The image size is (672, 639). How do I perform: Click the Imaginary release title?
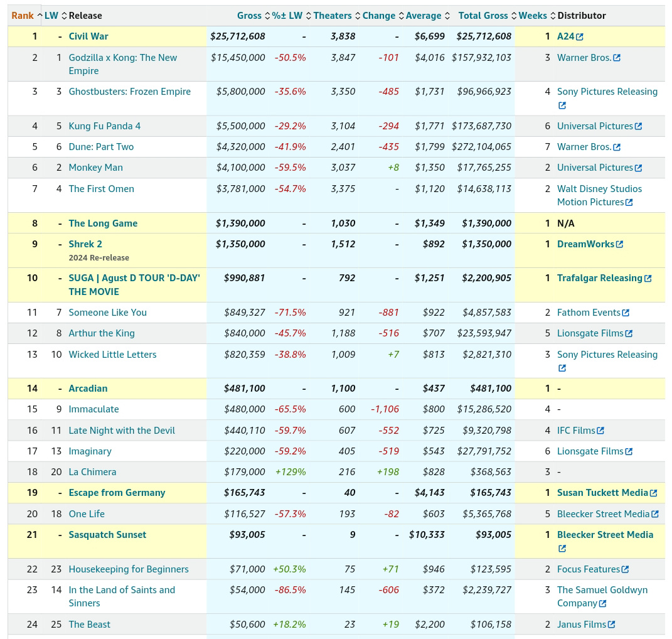point(90,451)
